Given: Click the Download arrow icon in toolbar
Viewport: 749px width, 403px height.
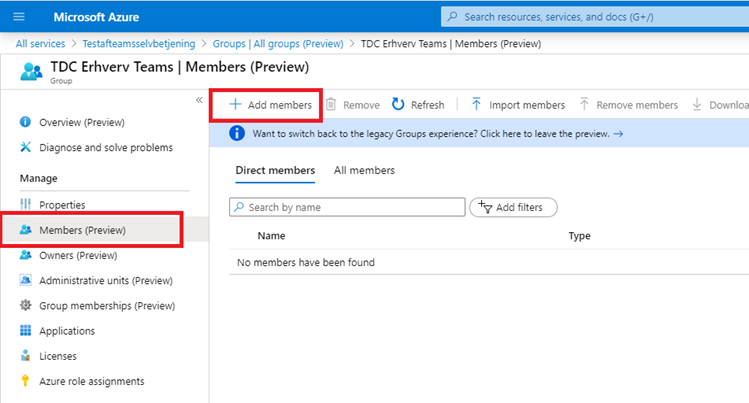Looking at the screenshot, I should (x=697, y=104).
